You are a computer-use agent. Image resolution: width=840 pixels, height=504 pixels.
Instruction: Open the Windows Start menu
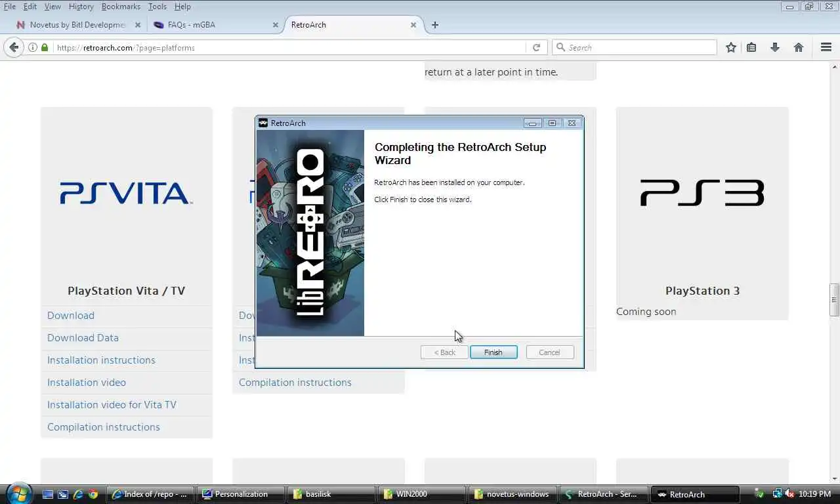point(18,493)
